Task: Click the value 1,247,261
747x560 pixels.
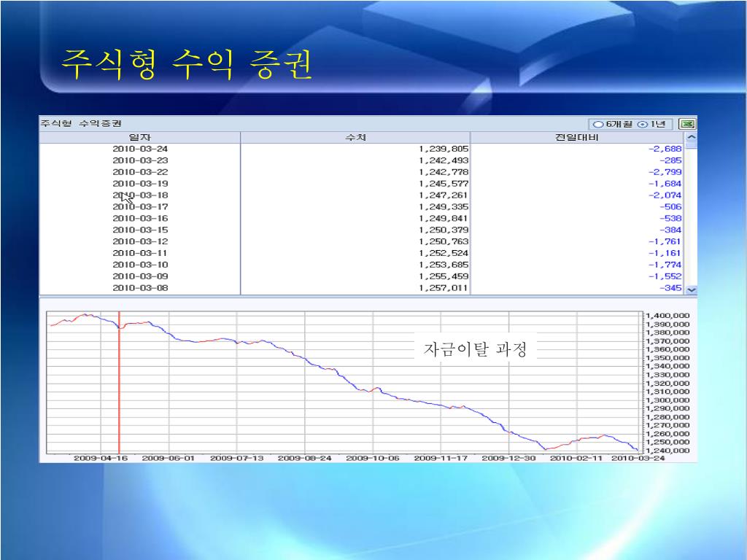Action: pos(444,195)
